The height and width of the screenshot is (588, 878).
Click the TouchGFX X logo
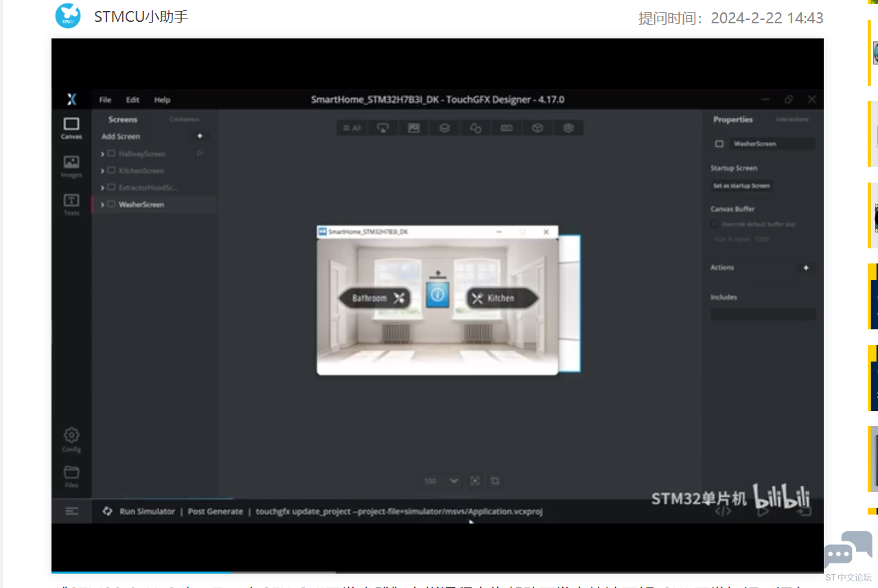tap(71, 99)
